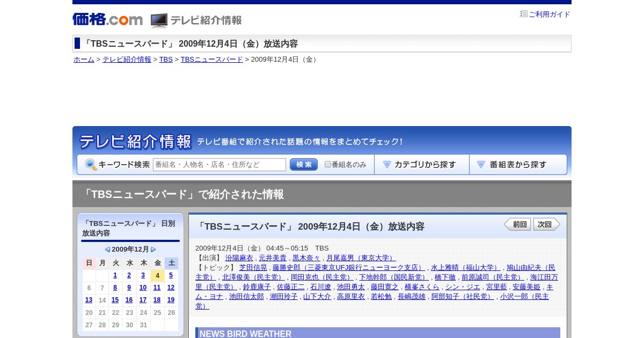This screenshot has height=338, width=644.
Task: Open topic link 佐藤正二
Action: pyautogui.click(x=291, y=287)
